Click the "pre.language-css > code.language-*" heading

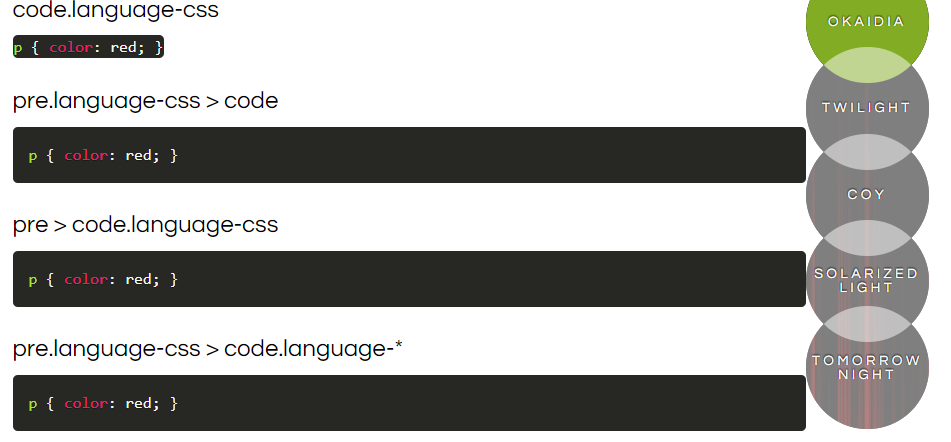(208, 349)
